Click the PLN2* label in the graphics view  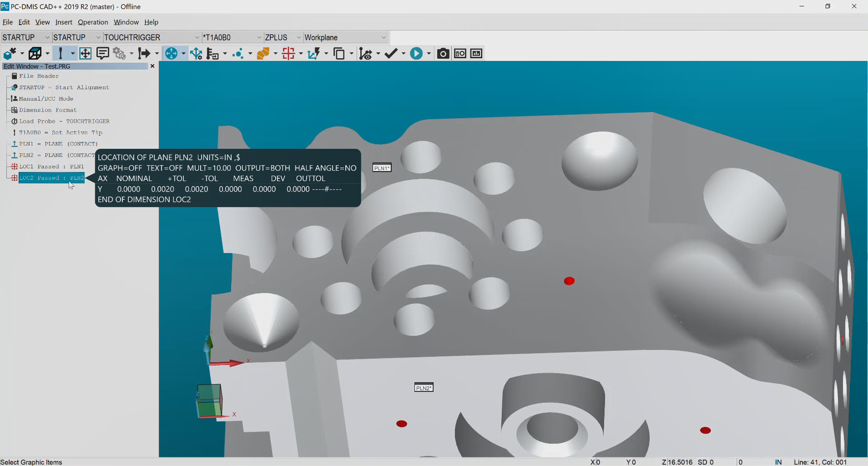click(424, 387)
